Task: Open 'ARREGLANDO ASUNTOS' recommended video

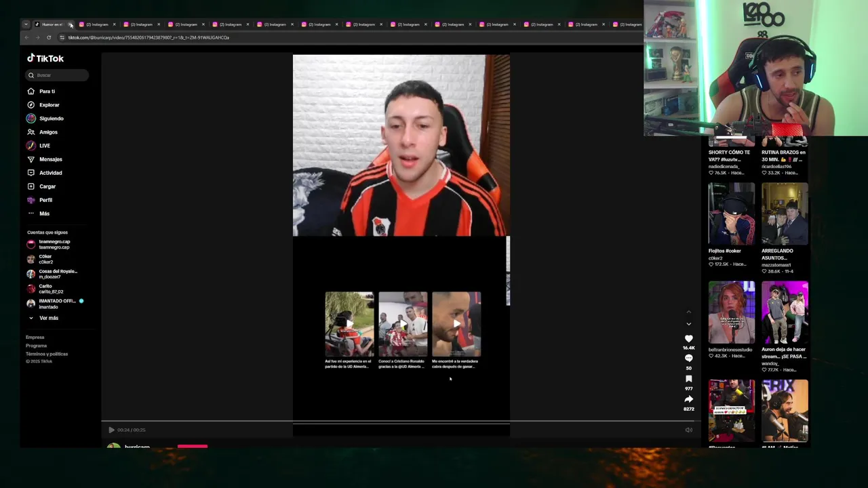Action: tap(785, 213)
